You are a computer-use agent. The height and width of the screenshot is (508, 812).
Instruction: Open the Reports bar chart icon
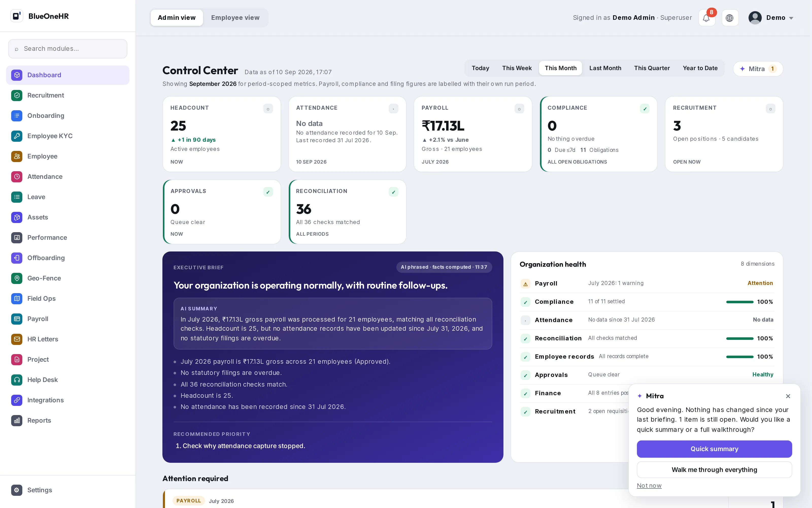(x=17, y=421)
